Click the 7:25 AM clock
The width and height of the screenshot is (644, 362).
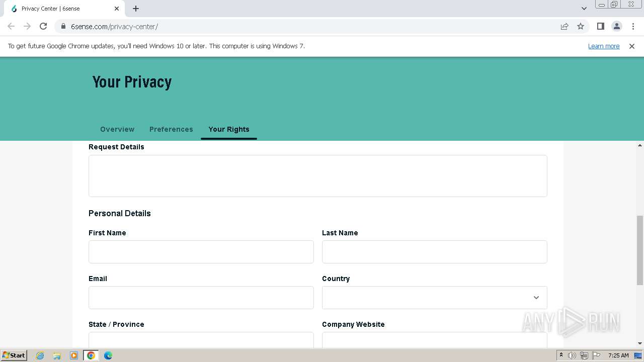pos(618,355)
